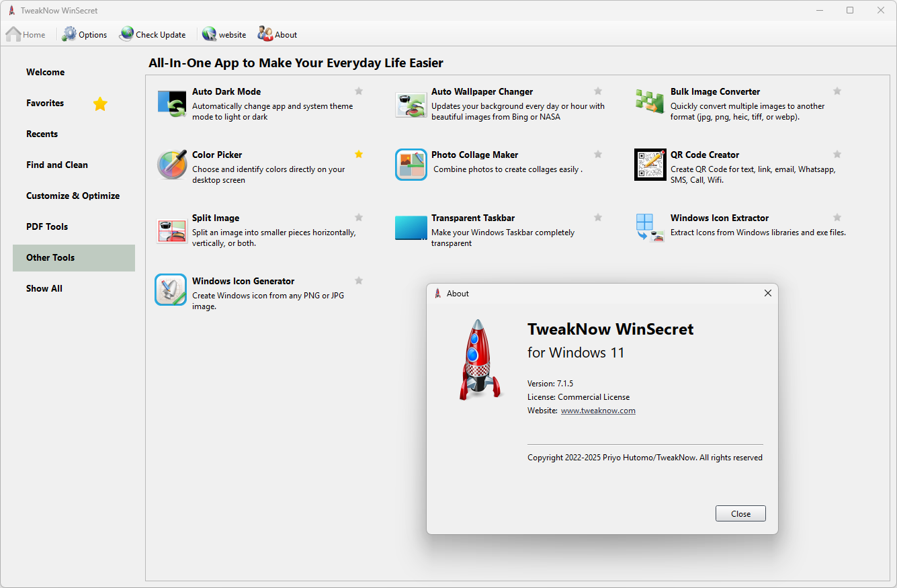Click the Color Picker title text
The width and height of the screenshot is (897, 588).
point(217,155)
